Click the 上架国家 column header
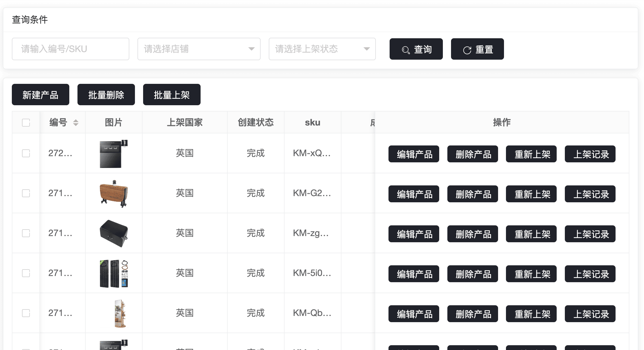The image size is (644, 350). 185,122
